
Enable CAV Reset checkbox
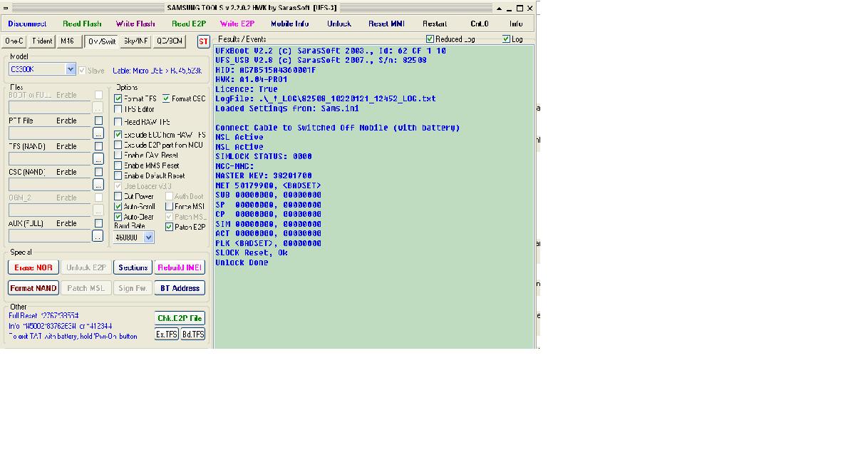(x=118, y=155)
